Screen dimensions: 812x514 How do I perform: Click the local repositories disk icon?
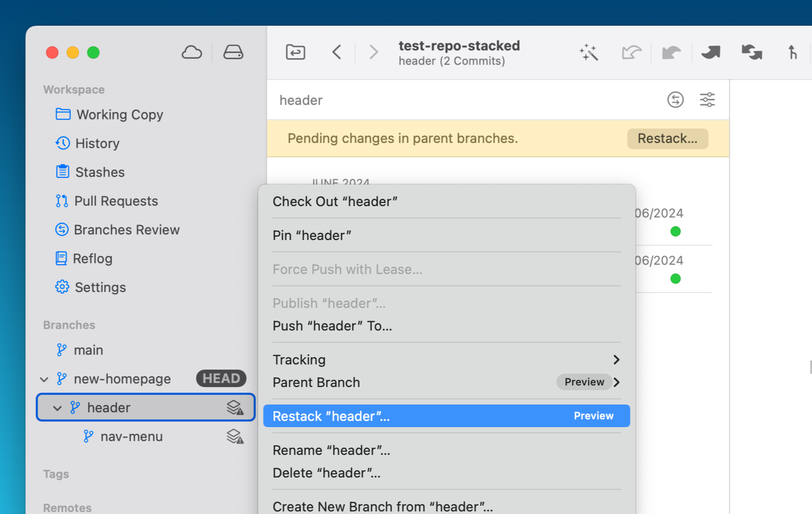233,51
